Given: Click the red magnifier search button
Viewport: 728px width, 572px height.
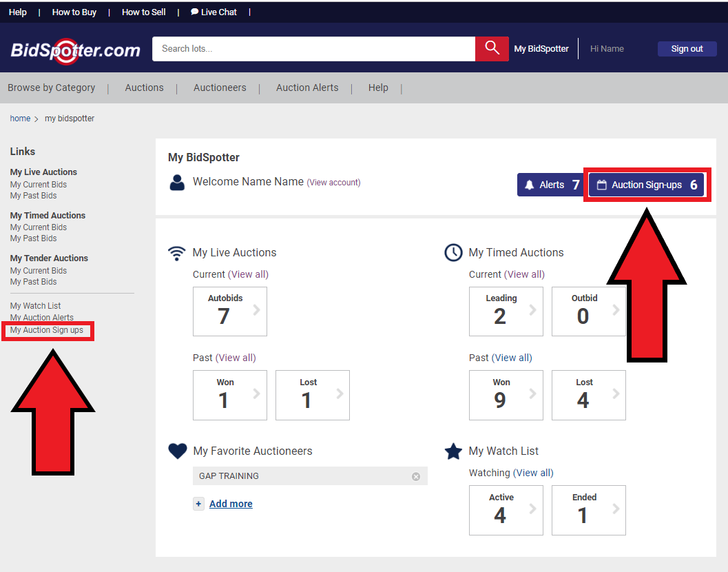Looking at the screenshot, I should pyautogui.click(x=492, y=48).
